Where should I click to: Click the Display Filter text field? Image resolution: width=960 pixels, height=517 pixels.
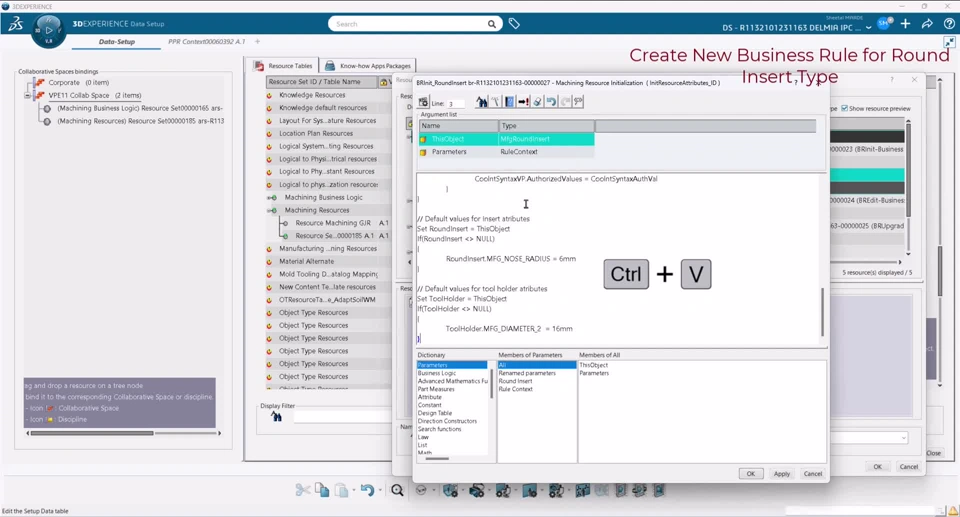pos(341,417)
